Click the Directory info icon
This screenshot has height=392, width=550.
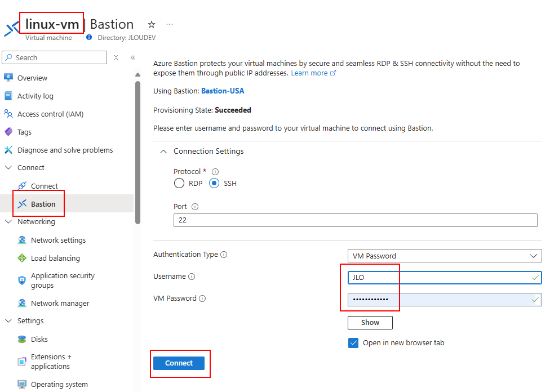pos(89,37)
